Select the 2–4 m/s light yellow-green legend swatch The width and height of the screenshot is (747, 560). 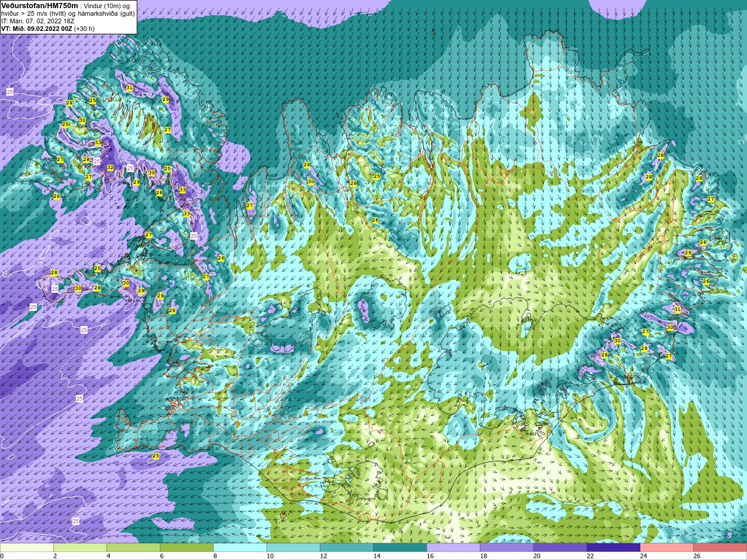coord(80,548)
